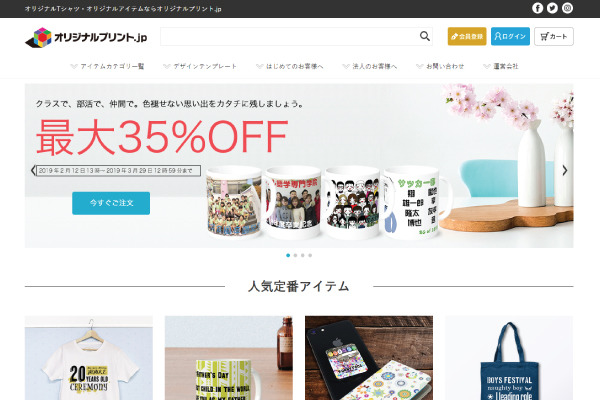
Task: Click the magnifier search icon
Action: pos(425,36)
